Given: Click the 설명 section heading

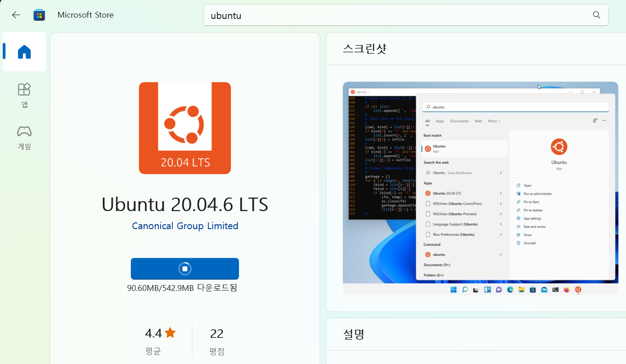Looking at the screenshot, I should point(354,334).
